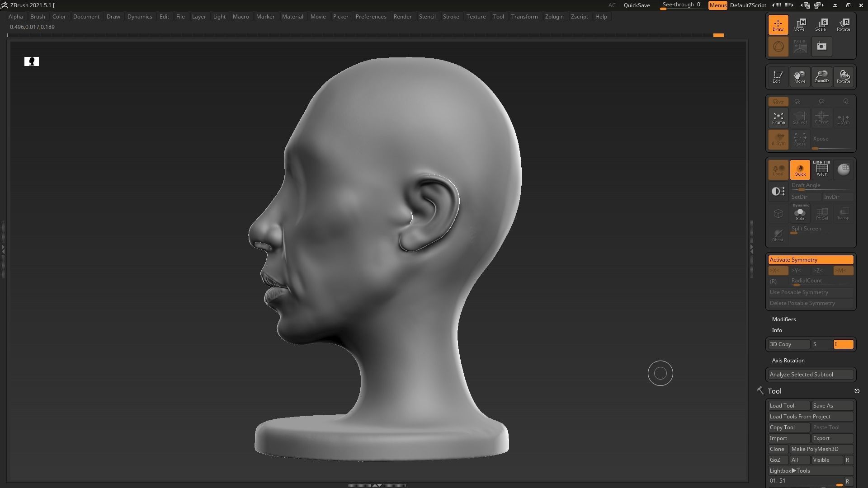868x488 pixels.
Task: Click the perspective cube icon
Action: pos(778,213)
